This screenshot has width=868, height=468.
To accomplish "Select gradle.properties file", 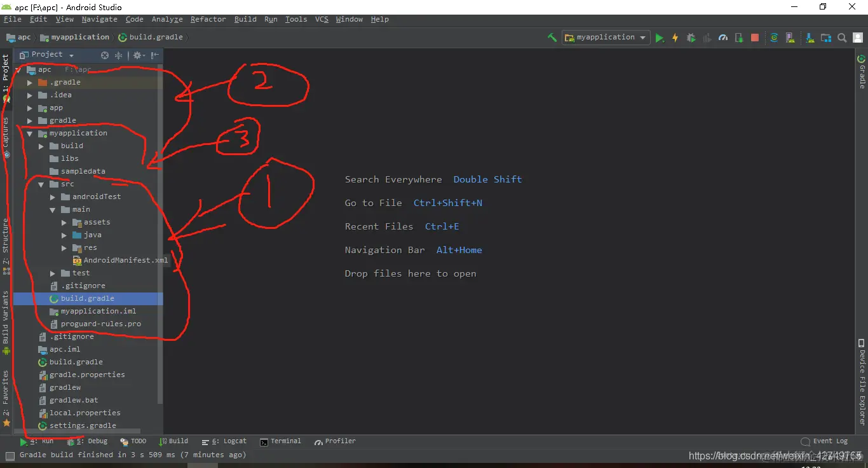I will (81, 375).
